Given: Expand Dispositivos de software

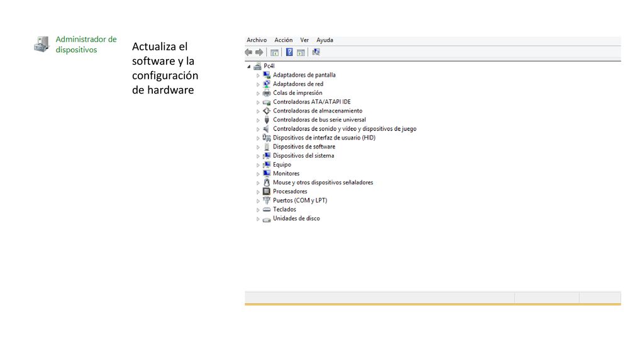Looking at the screenshot, I should 258,147.
